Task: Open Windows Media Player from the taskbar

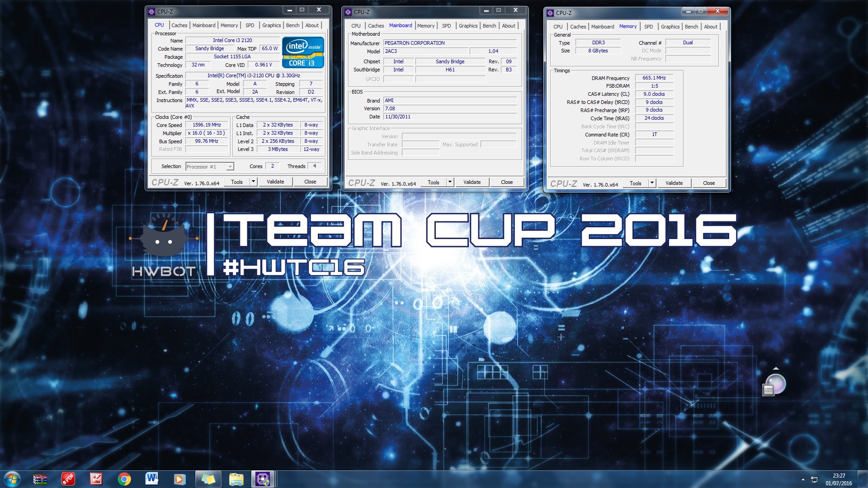Action: click(x=180, y=479)
